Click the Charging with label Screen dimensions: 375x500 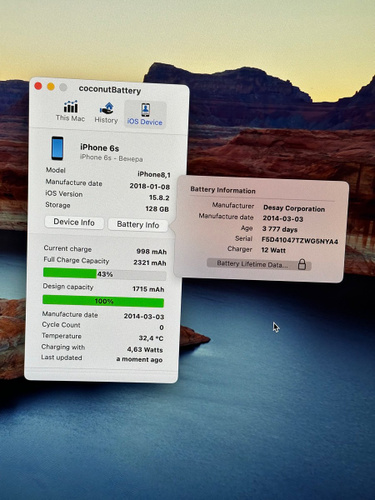click(63, 347)
